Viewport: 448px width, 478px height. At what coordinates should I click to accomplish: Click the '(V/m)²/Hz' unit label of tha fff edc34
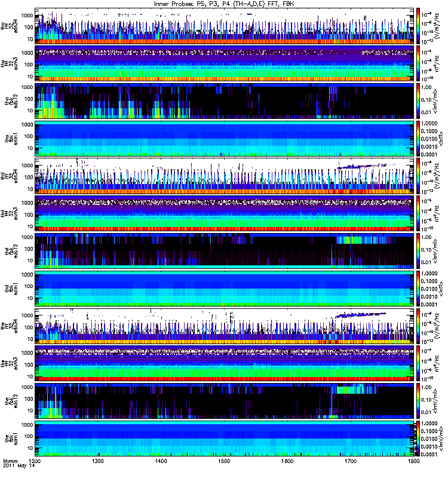coord(438,26)
